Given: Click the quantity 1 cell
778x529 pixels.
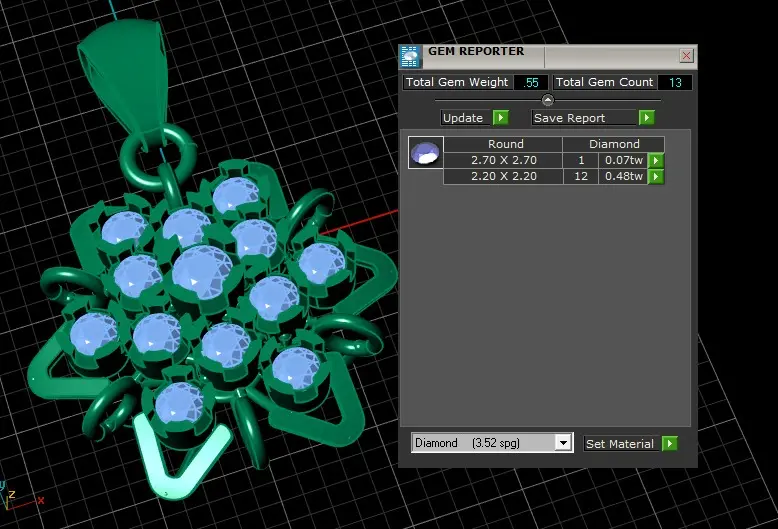Looking at the screenshot, I should click(581, 160).
